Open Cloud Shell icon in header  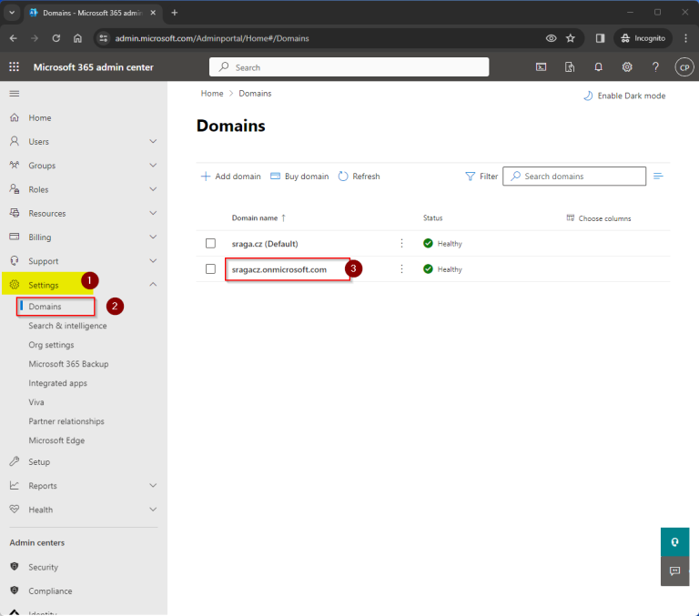pyautogui.click(x=541, y=67)
